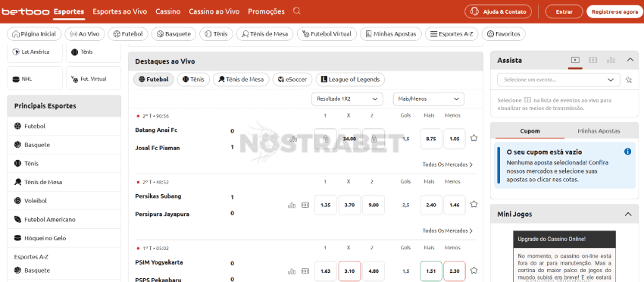
Task: Switch Assista panel to pitch tracker view
Action: 592,60
